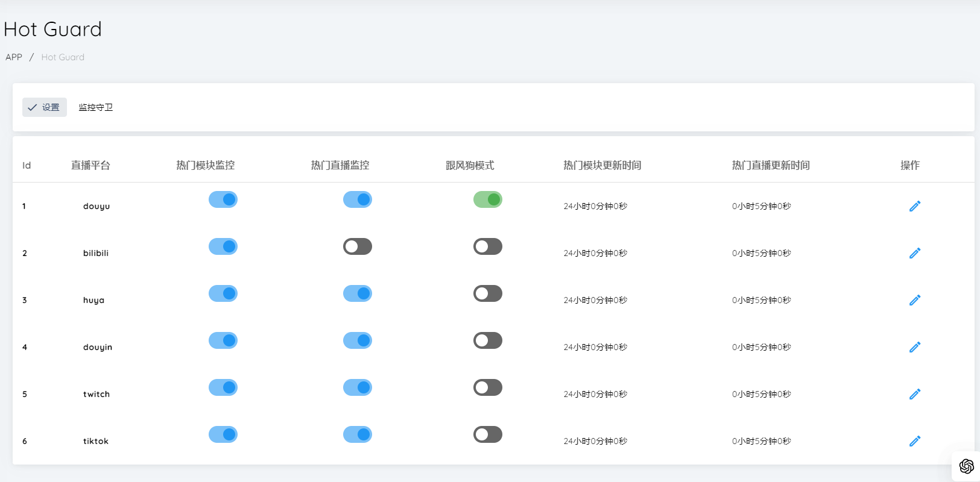980x482 pixels.
Task: Disable 热门直播监控 for tiktok
Action: pos(357,434)
